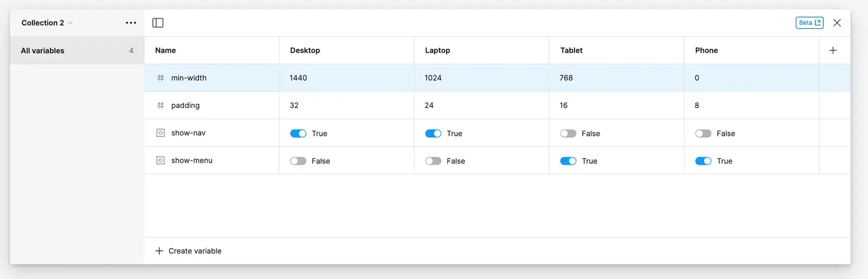Image resolution: width=868 pixels, height=279 pixels.
Task: Toggle the sidebar panel icon
Action: [158, 23]
